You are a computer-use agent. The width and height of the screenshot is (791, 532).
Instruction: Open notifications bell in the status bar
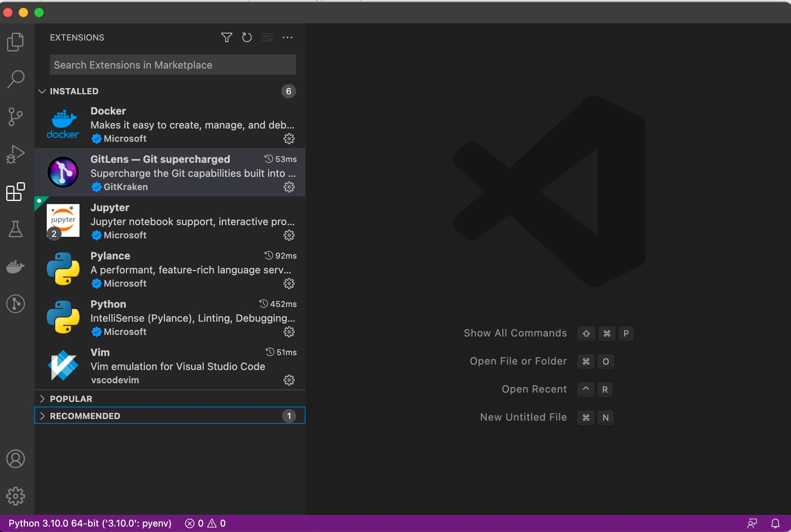point(775,523)
